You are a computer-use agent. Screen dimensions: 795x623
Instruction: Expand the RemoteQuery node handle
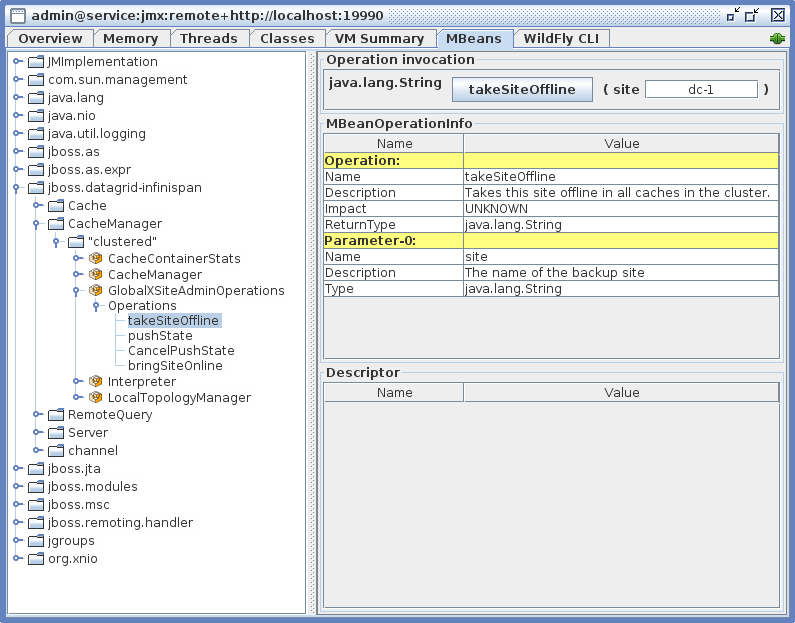tap(38, 414)
